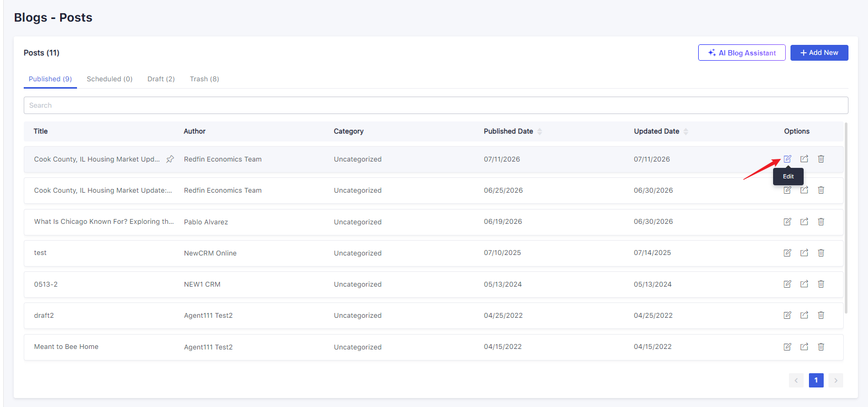The height and width of the screenshot is (407, 868).
Task: Delete the What Is Chicago Known For post
Action: 821,222
